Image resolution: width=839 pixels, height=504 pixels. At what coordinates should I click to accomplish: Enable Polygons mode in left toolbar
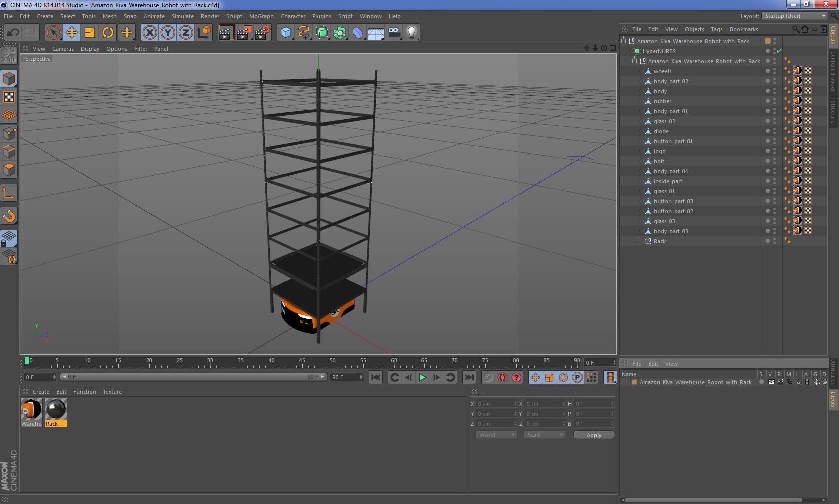[9, 170]
